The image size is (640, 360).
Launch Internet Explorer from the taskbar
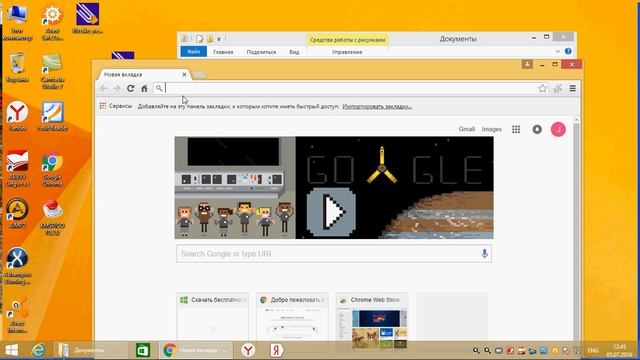tap(38, 350)
